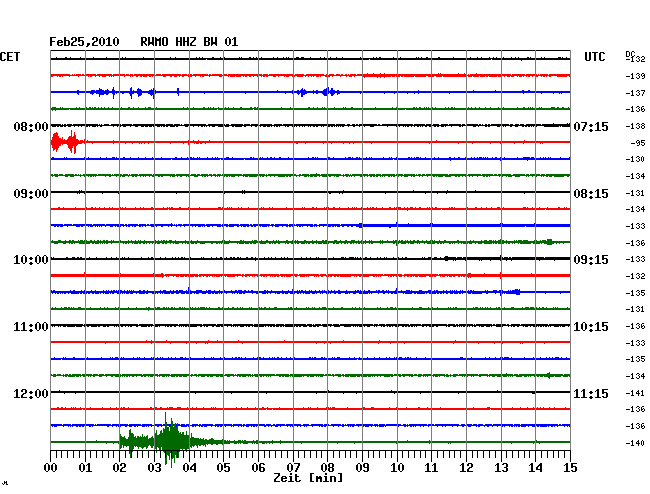Click minute mark 06 on the time axis
Viewport: 650px width, 494px height.
(258, 468)
